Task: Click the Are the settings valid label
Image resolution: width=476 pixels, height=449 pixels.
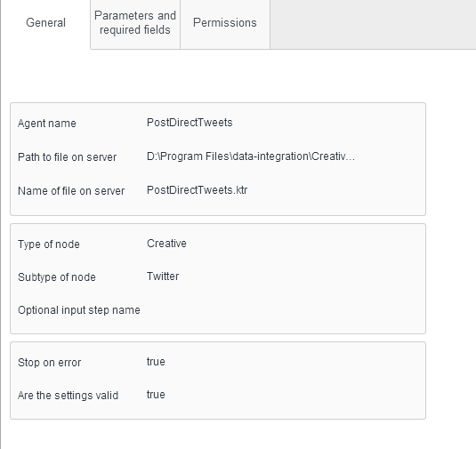Action: point(68,396)
